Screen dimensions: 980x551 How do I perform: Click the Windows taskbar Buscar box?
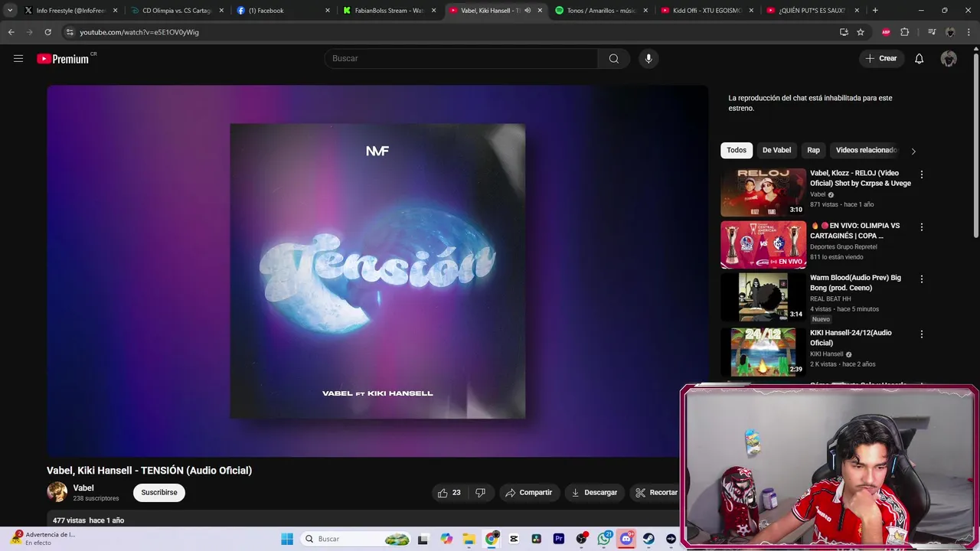tap(354, 539)
